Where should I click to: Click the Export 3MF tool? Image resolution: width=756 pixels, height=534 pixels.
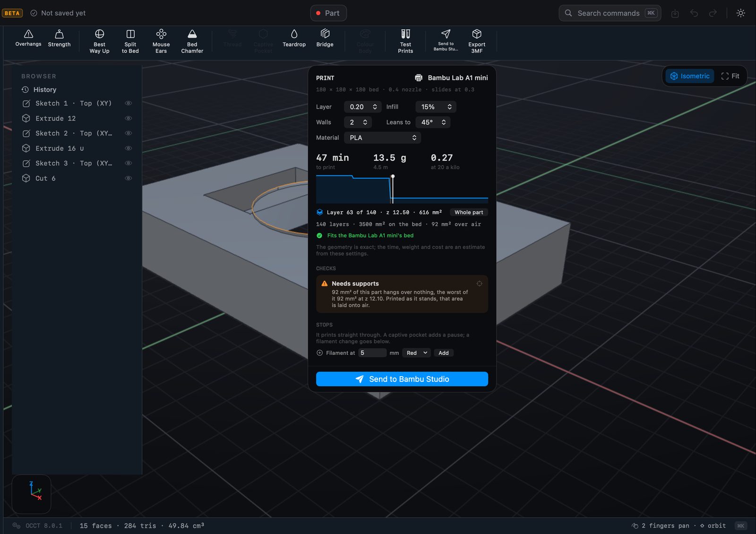click(x=477, y=42)
